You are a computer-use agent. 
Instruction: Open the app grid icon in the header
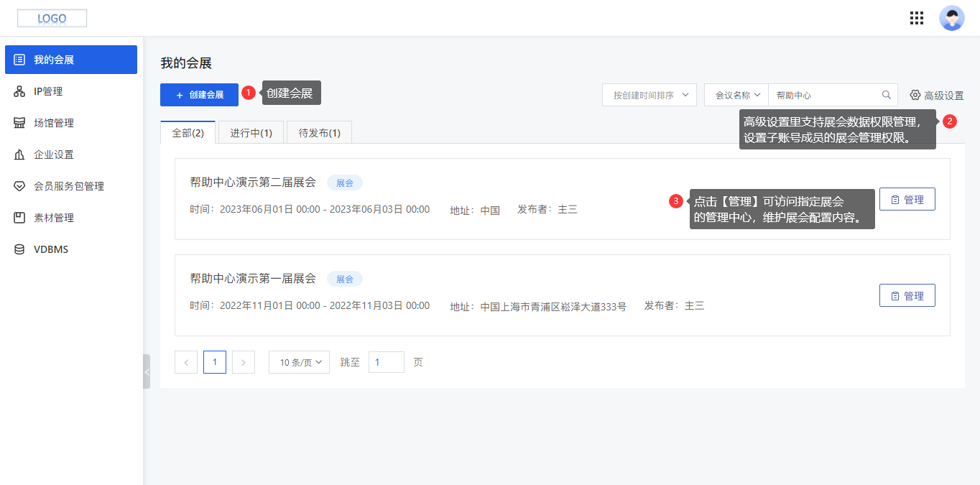click(x=916, y=18)
